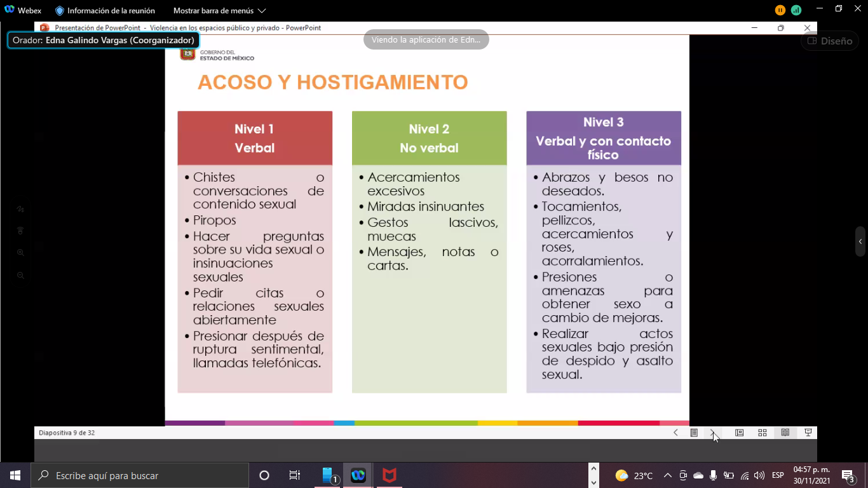Open the volume speaker control
The height and width of the screenshot is (488, 868).
pos(759,475)
